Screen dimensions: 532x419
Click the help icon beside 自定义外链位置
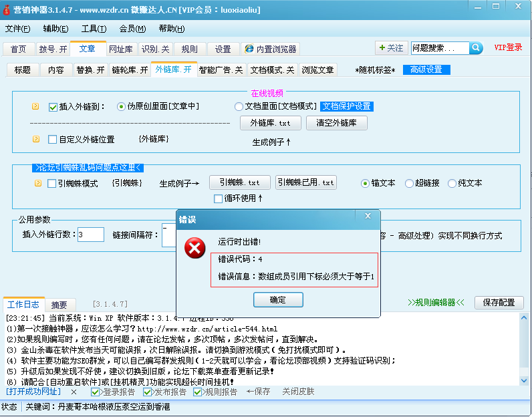(36, 139)
